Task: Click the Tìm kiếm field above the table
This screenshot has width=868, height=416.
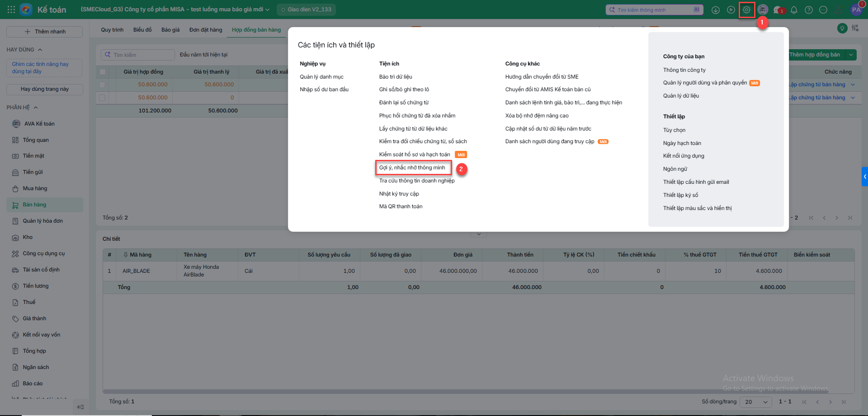Action: tap(138, 55)
